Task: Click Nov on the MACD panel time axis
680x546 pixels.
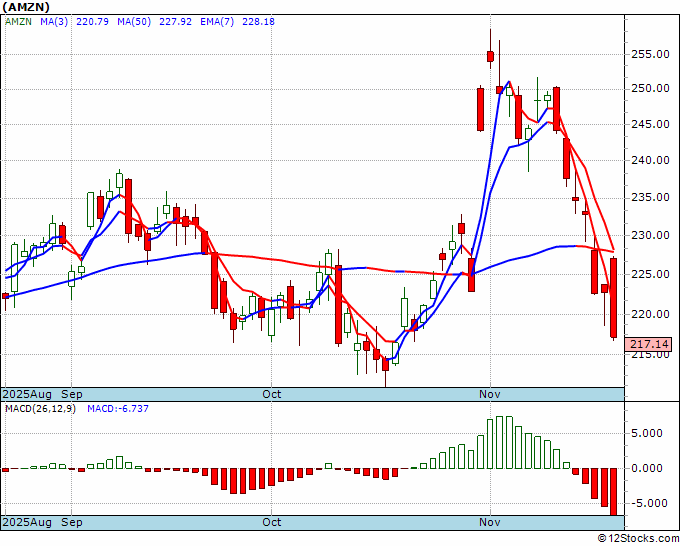Action: click(490, 522)
